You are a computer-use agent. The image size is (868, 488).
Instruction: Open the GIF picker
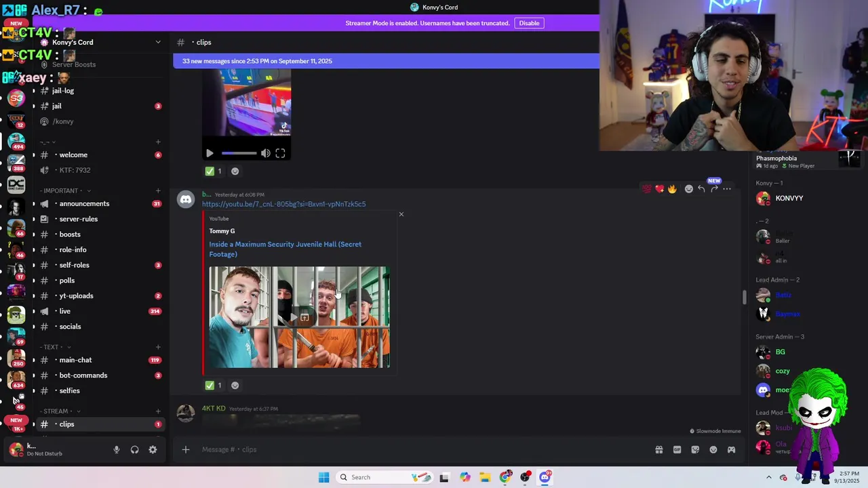tap(677, 449)
